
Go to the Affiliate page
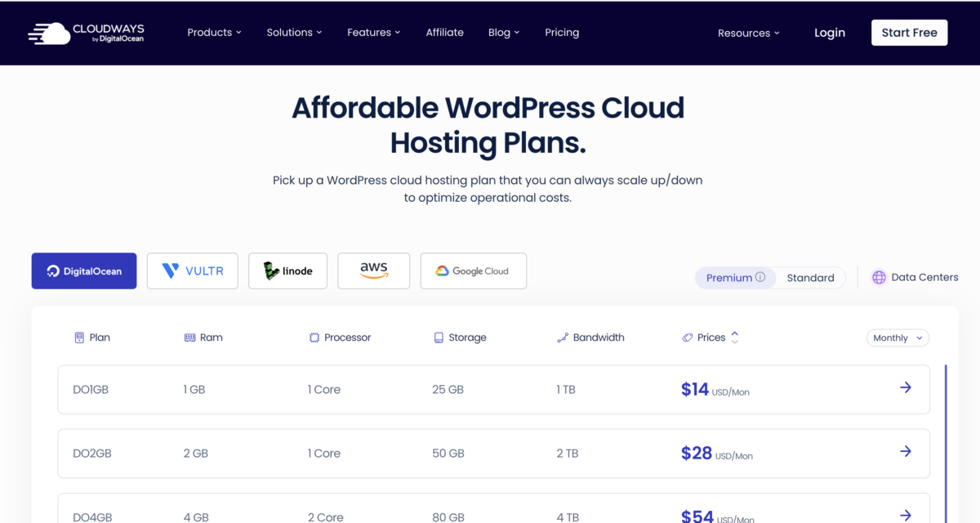(x=445, y=33)
